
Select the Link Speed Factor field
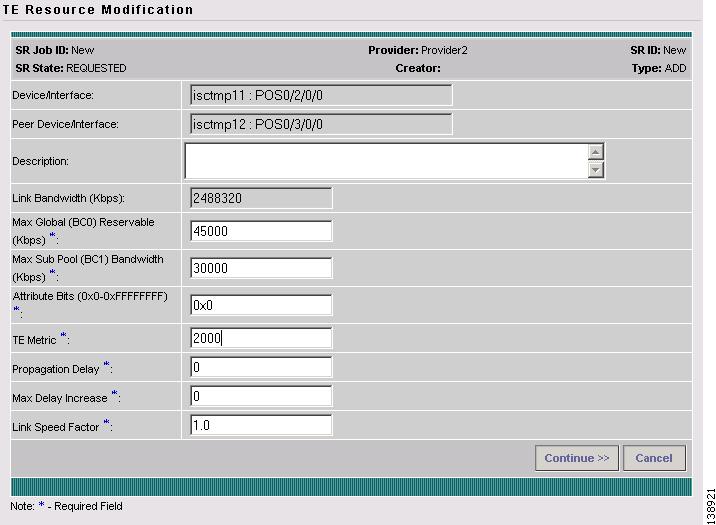pyautogui.click(x=261, y=425)
